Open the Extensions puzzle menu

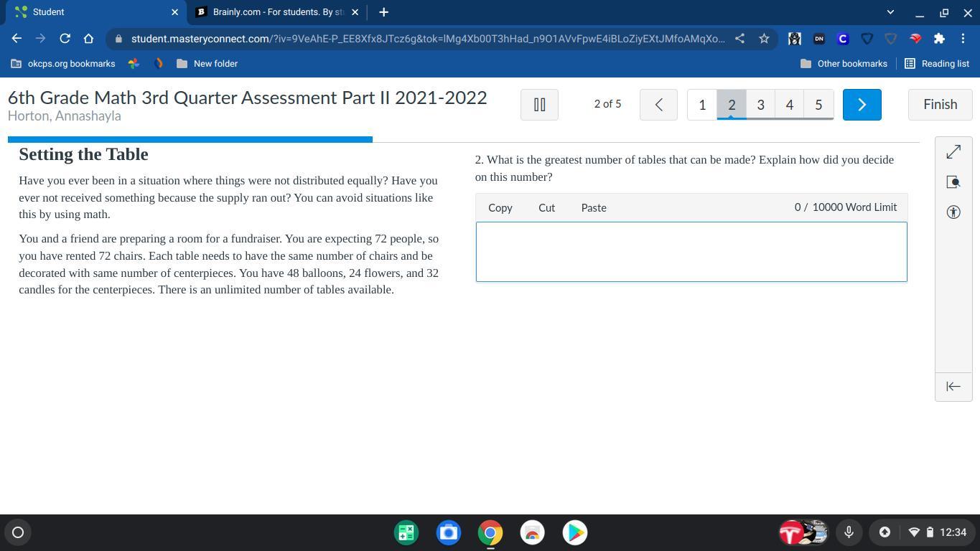(939, 39)
